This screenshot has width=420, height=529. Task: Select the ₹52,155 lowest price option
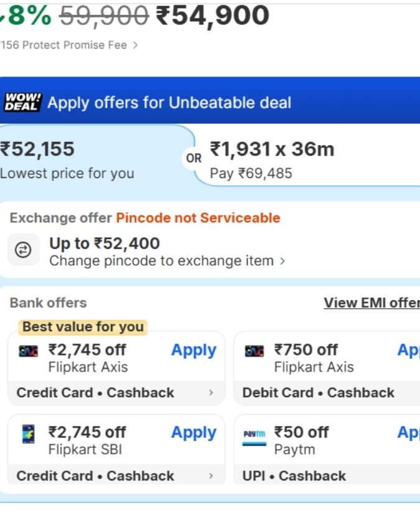68,159
